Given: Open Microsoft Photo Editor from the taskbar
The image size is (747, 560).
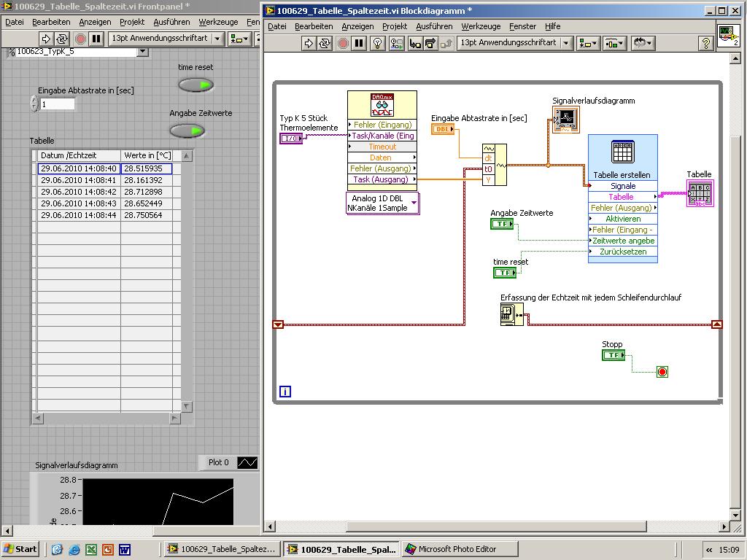Looking at the screenshot, I should click(x=460, y=549).
